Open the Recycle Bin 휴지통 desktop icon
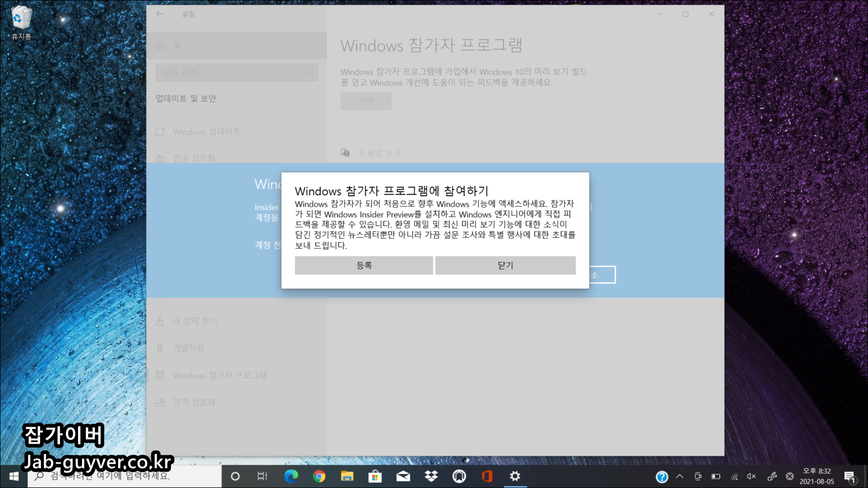 [21, 23]
